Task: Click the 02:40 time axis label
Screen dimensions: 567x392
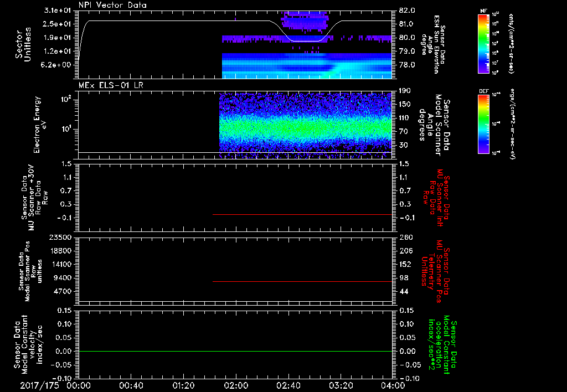Action: pyautogui.click(x=288, y=385)
